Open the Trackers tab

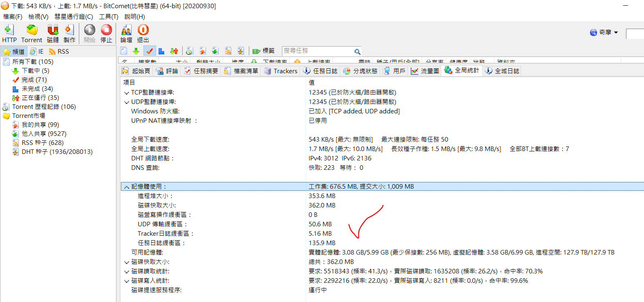[x=281, y=71]
